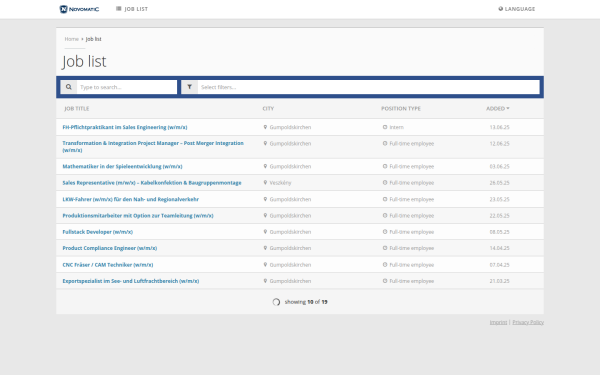Click date 26.05.25
The image size is (600, 375).
pos(499,183)
